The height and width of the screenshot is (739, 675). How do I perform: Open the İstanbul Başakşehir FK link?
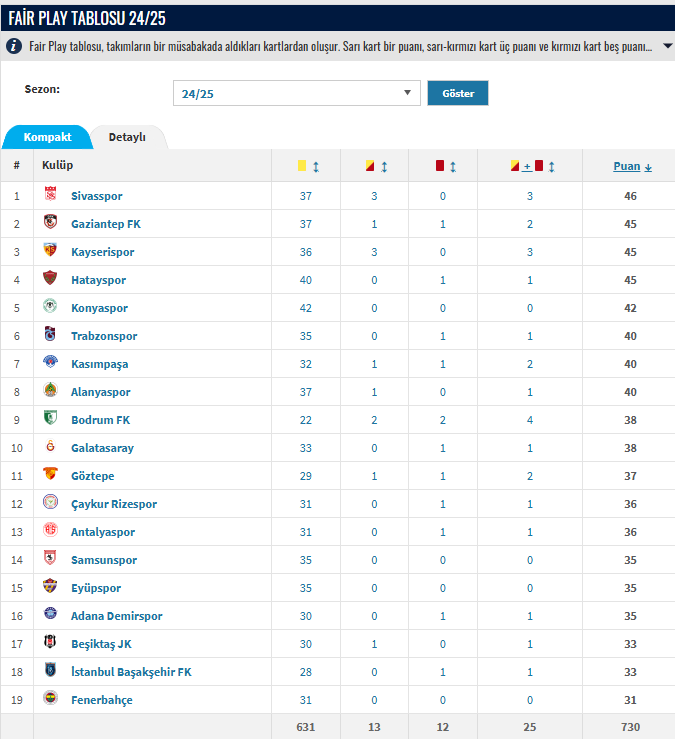[x=132, y=672]
